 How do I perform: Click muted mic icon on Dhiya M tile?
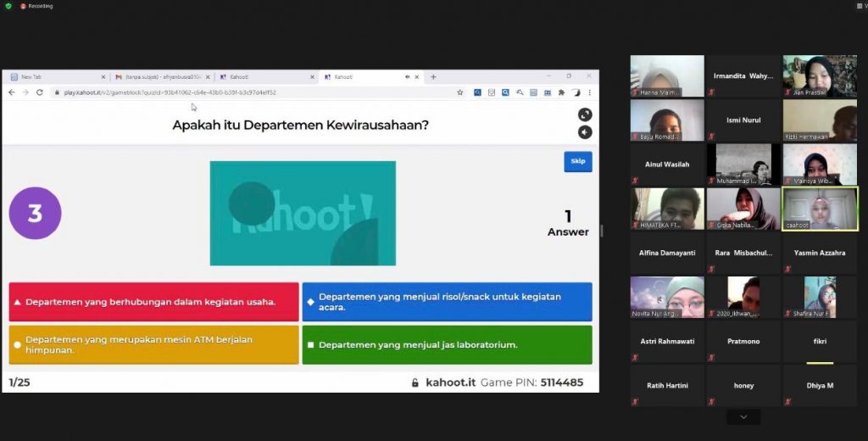pos(787,402)
